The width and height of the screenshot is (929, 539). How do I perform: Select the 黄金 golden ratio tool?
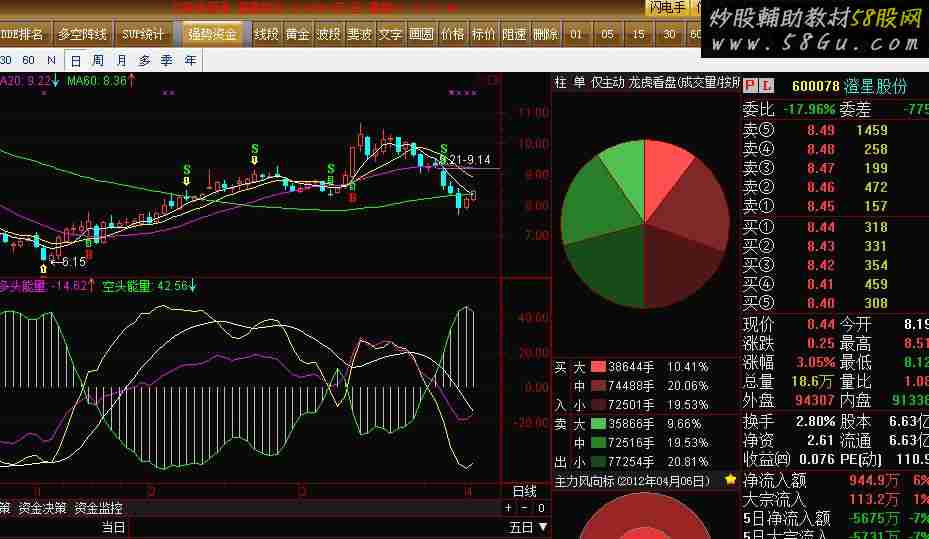(x=297, y=34)
